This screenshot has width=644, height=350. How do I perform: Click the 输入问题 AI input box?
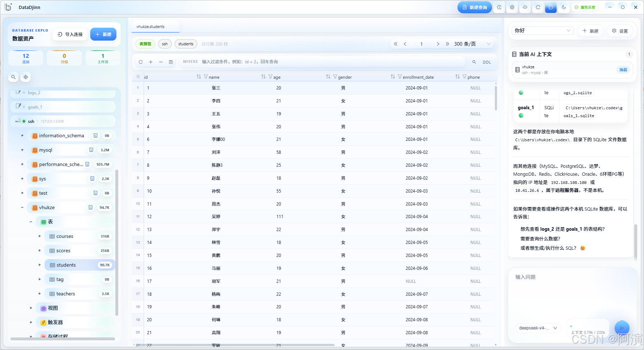click(572, 295)
